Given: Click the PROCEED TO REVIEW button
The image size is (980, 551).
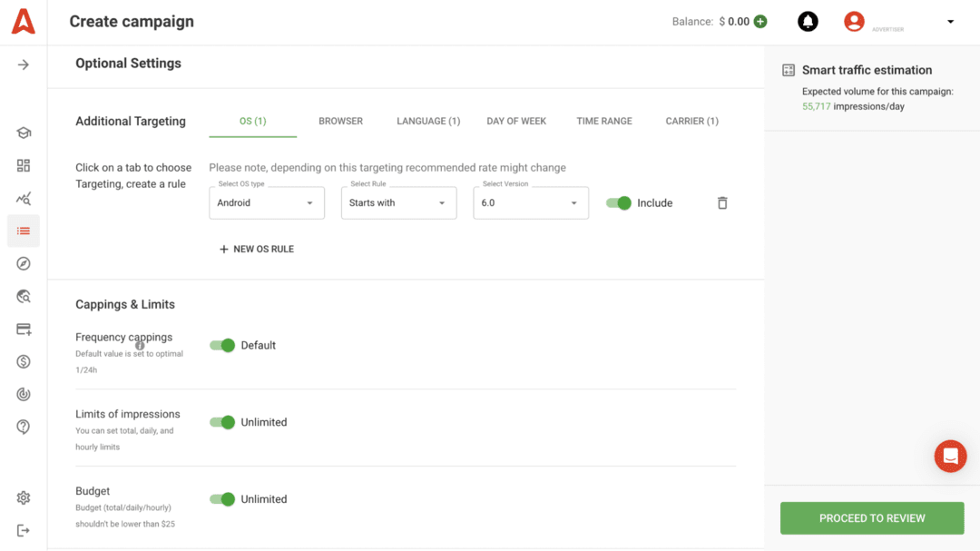Looking at the screenshot, I should (x=872, y=518).
